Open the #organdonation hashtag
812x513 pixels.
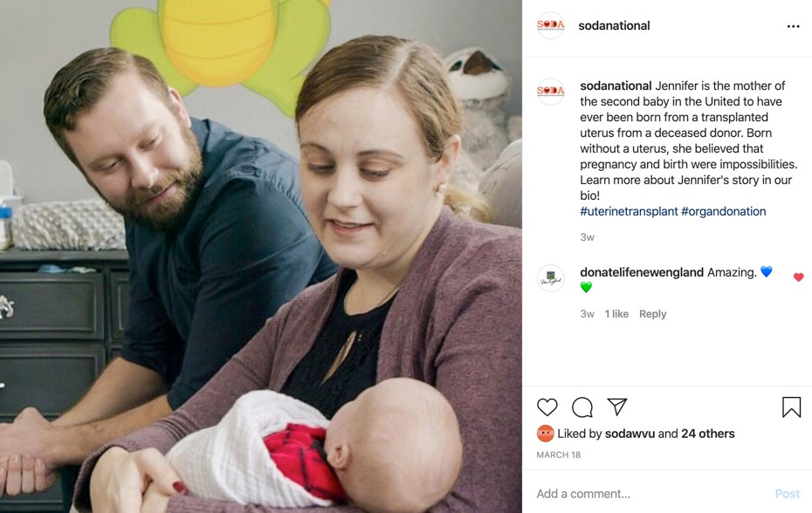click(724, 211)
